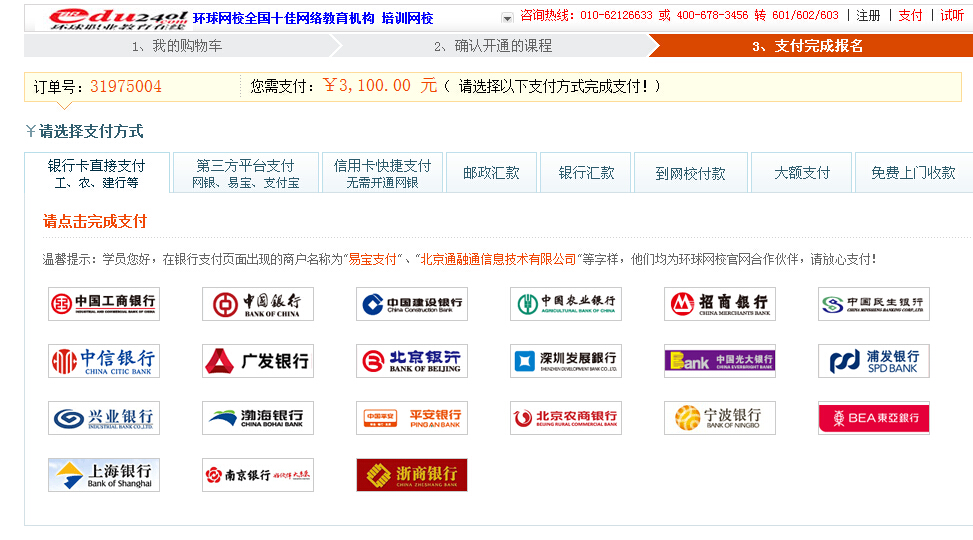The image size is (973, 540).
Task: Choose SPD Bank logo
Action: (x=873, y=361)
